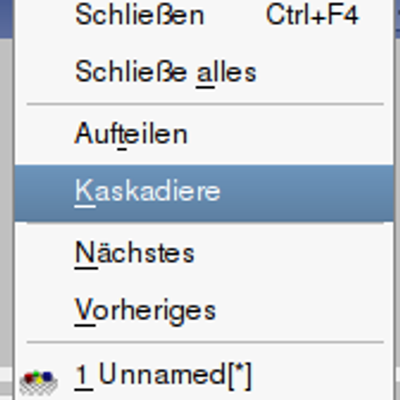The width and height of the screenshot is (400, 400).
Task: Open the Unnamed[*] document from the window list
Action: [204, 375]
